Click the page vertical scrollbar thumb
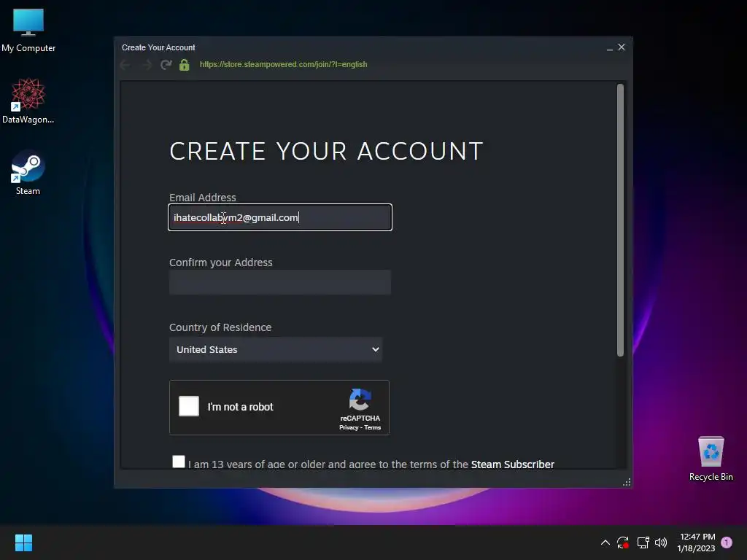This screenshot has height=560, width=747. [620, 220]
